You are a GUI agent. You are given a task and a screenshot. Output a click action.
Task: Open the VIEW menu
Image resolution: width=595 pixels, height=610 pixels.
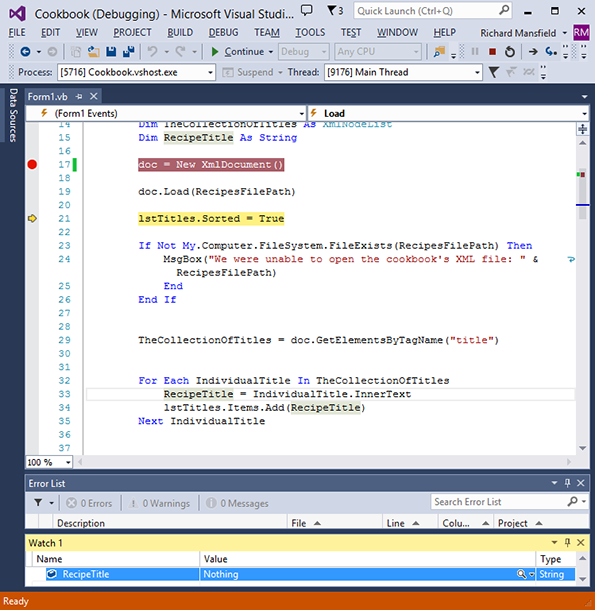pos(86,32)
